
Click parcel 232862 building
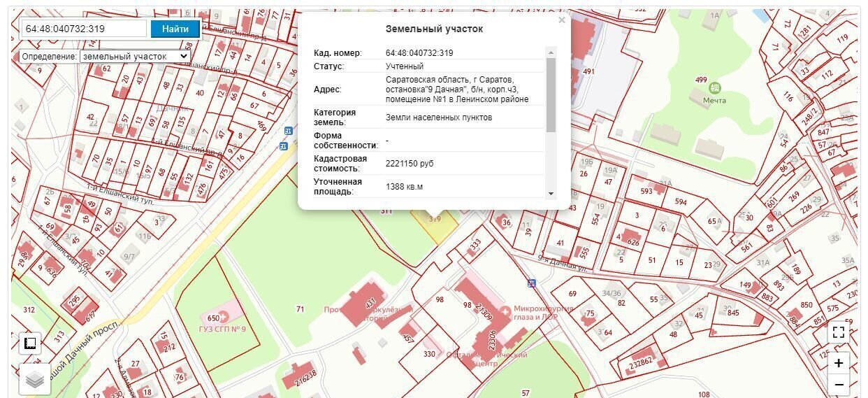click(x=640, y=362)
